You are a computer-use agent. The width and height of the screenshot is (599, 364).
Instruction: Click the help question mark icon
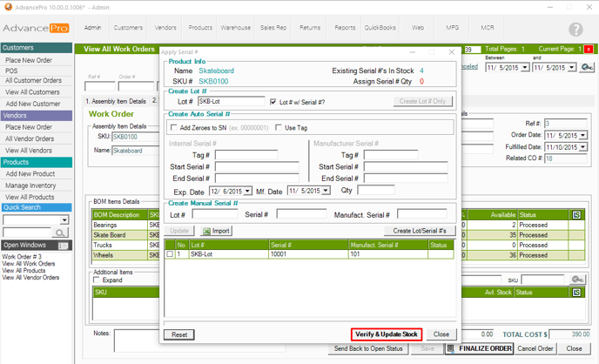575,30
